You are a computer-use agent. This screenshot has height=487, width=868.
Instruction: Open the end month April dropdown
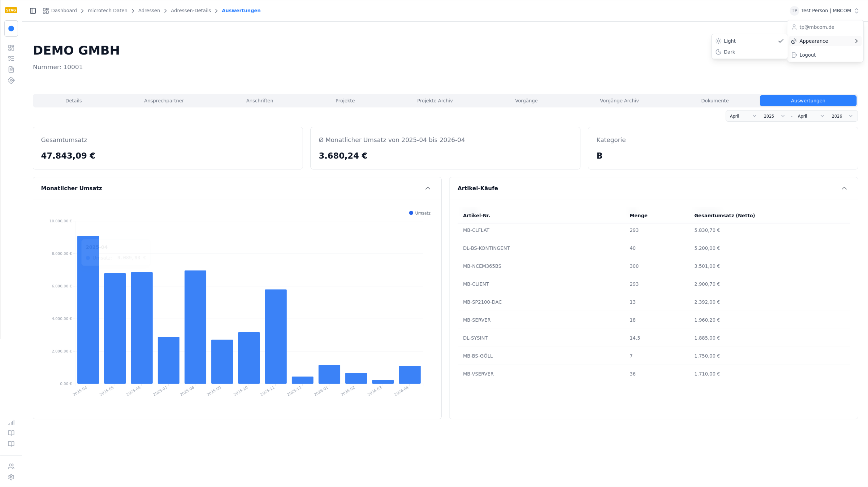810,116
